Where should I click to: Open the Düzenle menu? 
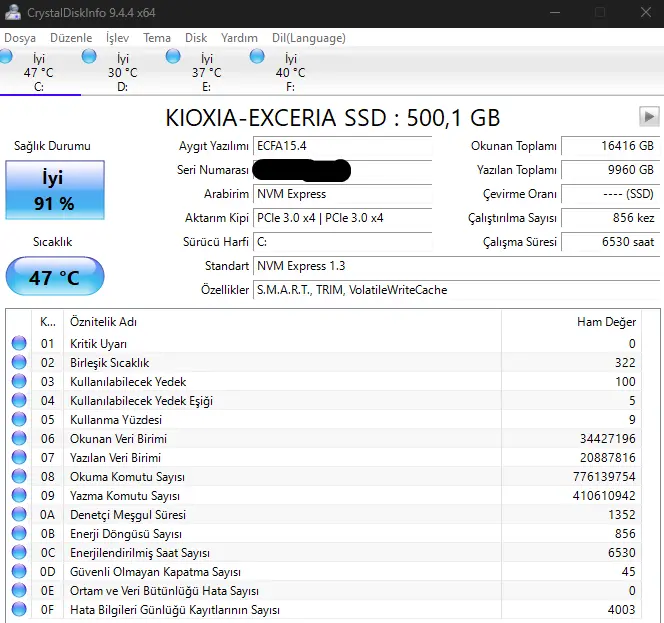coord(71,38)
